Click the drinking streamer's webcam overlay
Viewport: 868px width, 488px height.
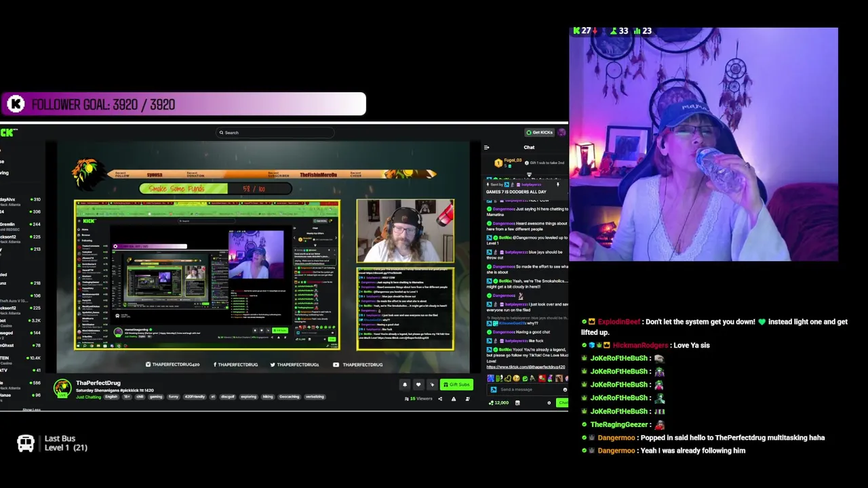point(703,144)
